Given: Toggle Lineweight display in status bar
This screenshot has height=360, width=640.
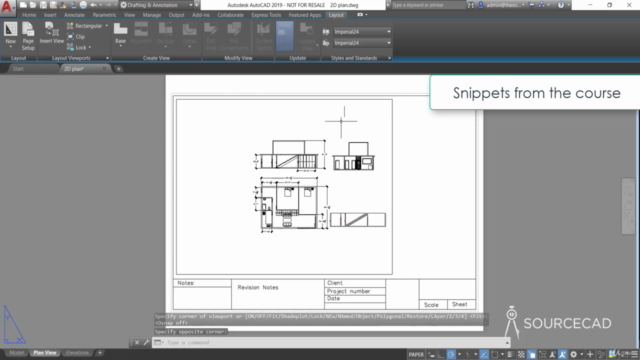Looking at the screenshot, I should coord(511,354).
